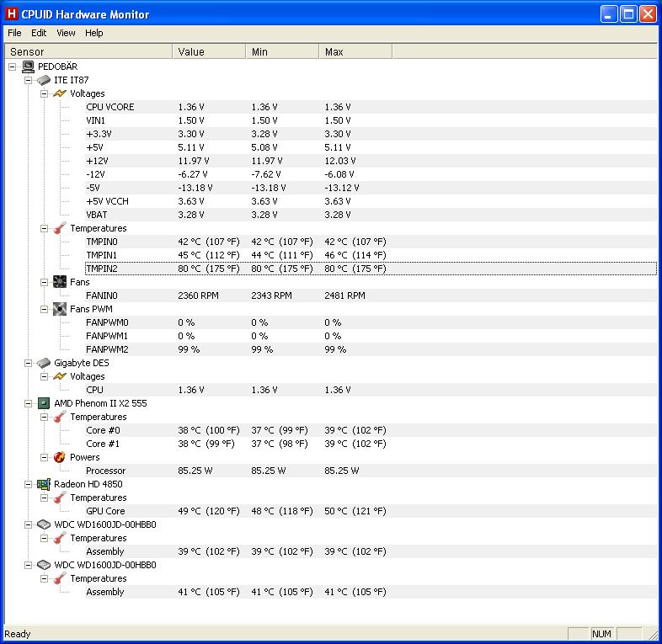662x644 pixels.
Task: Select the CPU VCORE row
Action: click(x=371, y=107)
